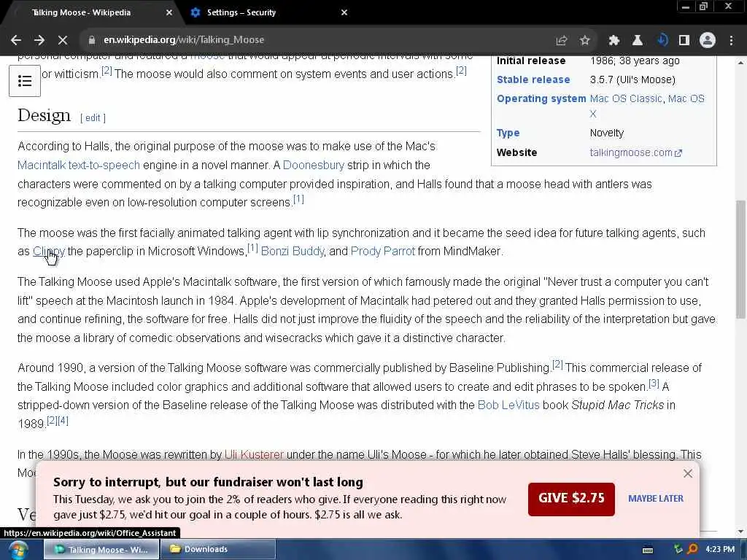Open the on-screen keyboard tray icon

(648, 550)
